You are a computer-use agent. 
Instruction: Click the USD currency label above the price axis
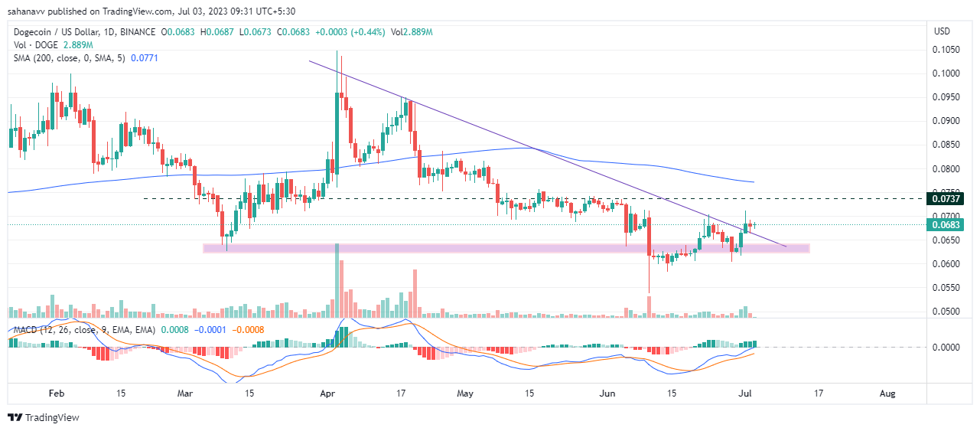[942, 31]
